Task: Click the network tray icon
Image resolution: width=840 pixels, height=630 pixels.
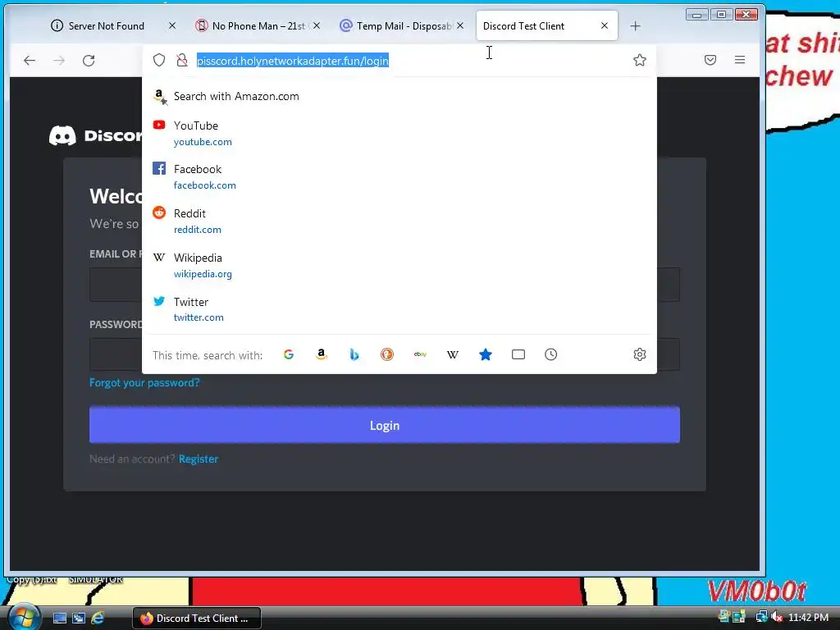Action: [761, 618]
